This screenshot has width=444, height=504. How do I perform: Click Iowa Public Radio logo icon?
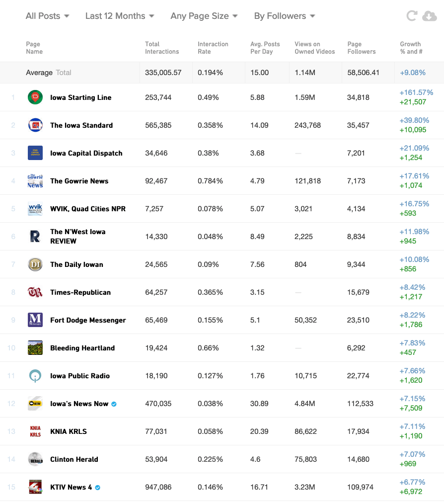(35, 376)
